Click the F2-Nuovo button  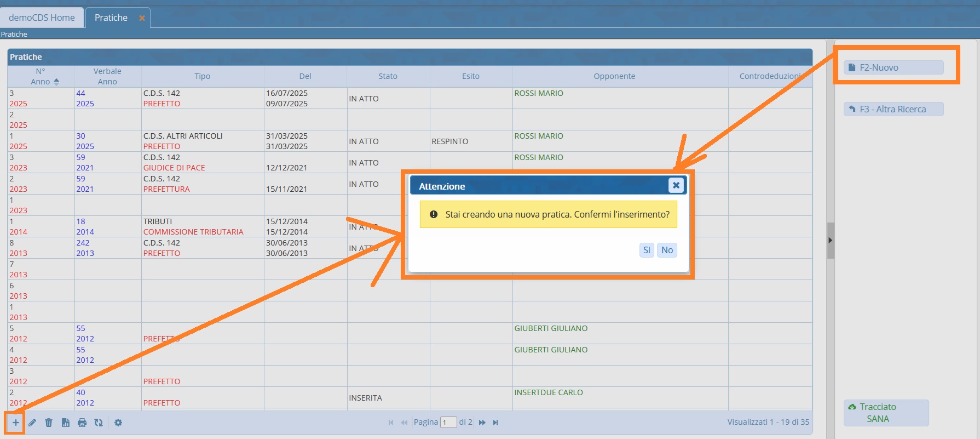tap(893, 67)
